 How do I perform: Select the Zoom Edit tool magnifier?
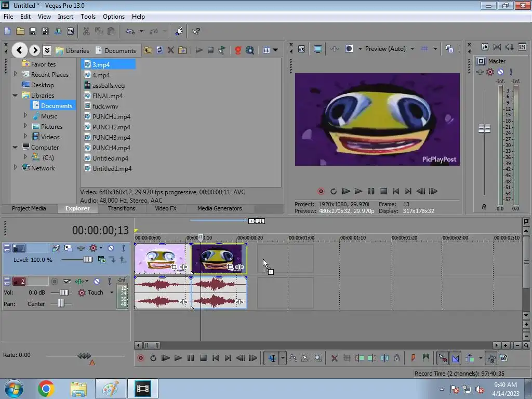tap(317, 358)
